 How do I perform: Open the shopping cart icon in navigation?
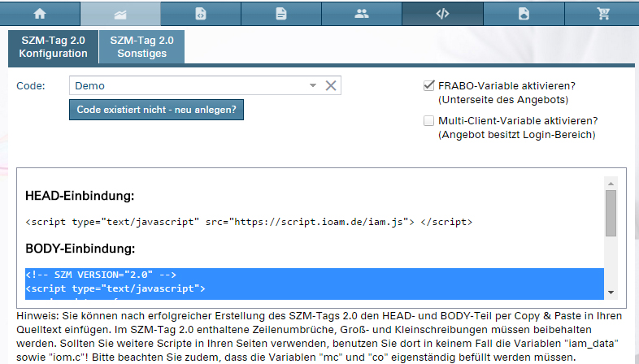pos(603,14)
